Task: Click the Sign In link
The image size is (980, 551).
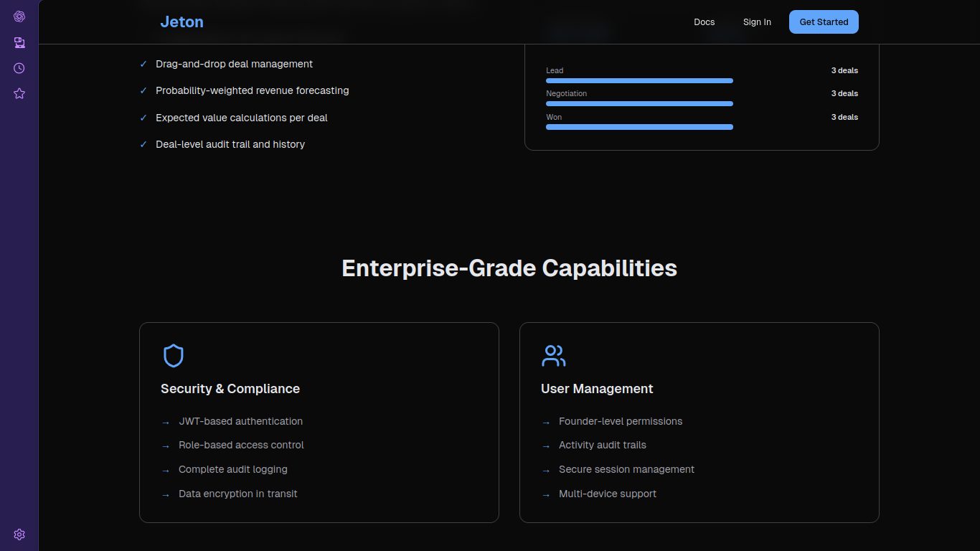Action: 757,22
